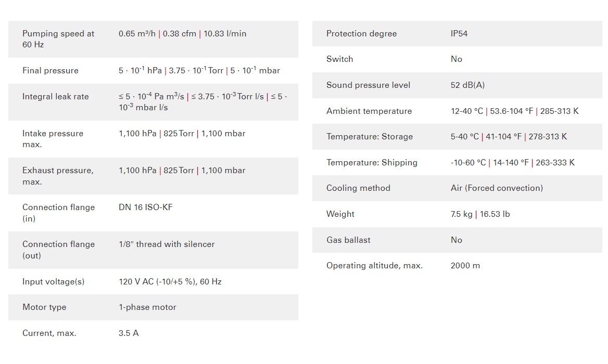Select the Current, max. value 3.5 A
This screenshot has height=364, width=608.
129,333
